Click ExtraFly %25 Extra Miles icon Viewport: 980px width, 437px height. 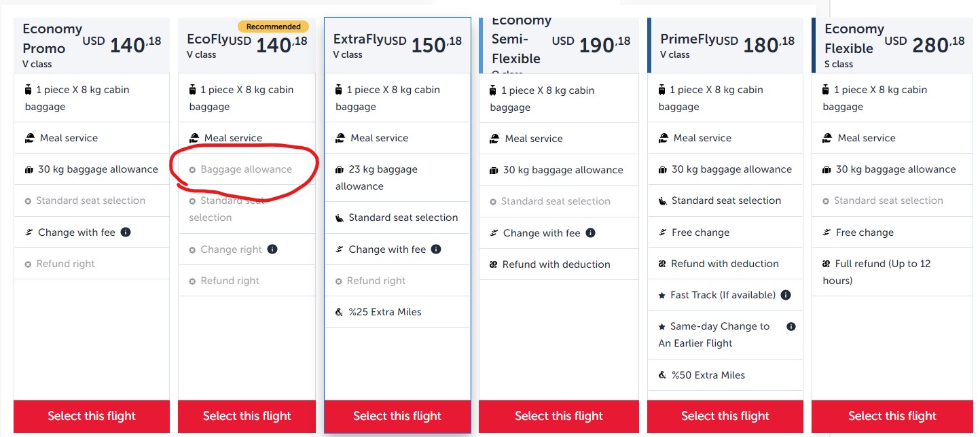[x=340, y=312]
